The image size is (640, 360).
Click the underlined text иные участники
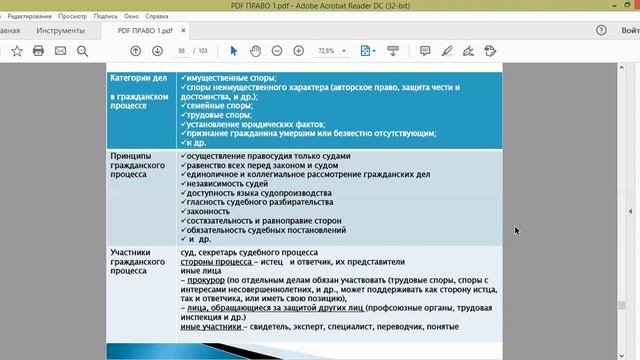coord(211,327)
